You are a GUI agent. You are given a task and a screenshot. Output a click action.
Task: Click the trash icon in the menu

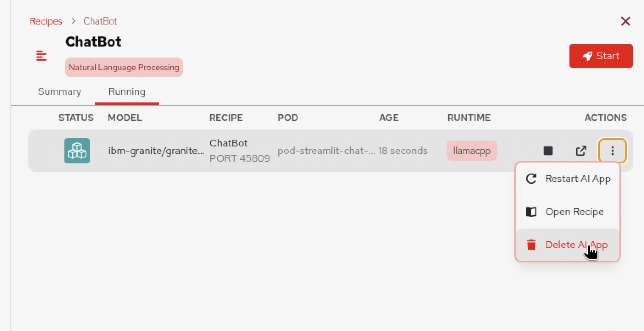[x=531, y=245]
